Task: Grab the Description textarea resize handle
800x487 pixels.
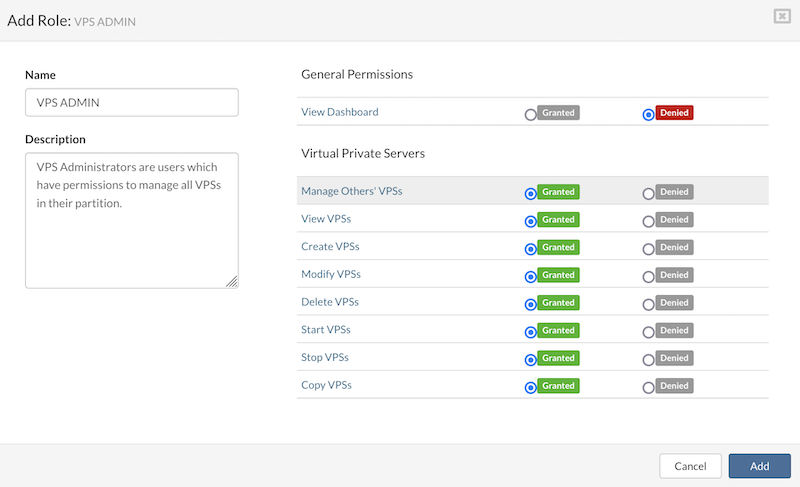Action: click(232, 282)
